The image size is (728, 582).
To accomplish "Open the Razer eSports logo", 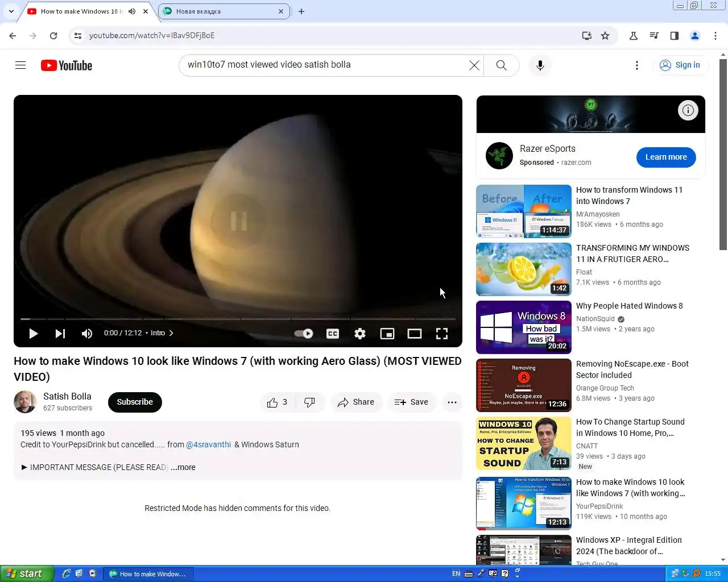I will 499,156.
